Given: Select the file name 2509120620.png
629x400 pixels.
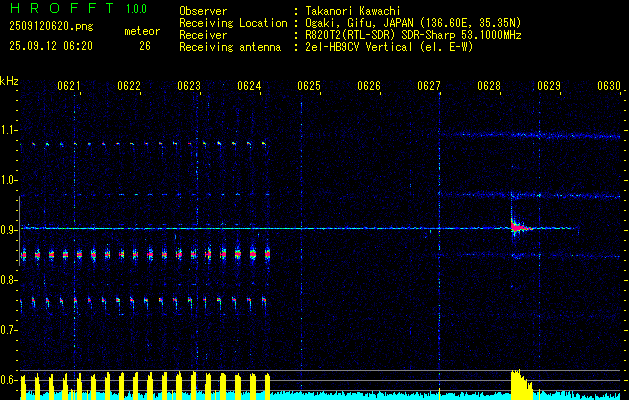Looking at the screenshot, I should click(51, 26).
